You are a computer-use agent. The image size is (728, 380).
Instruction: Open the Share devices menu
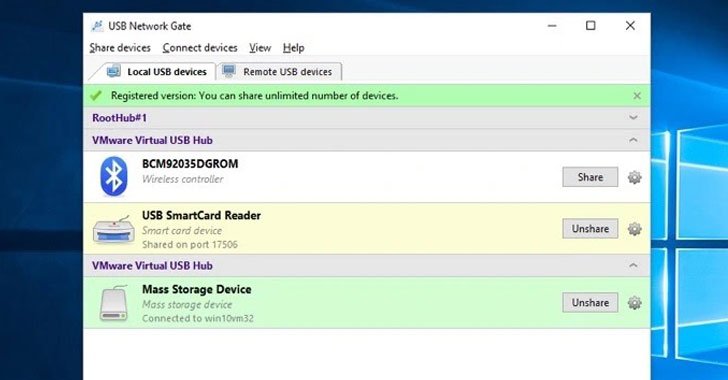coord(120,48)
